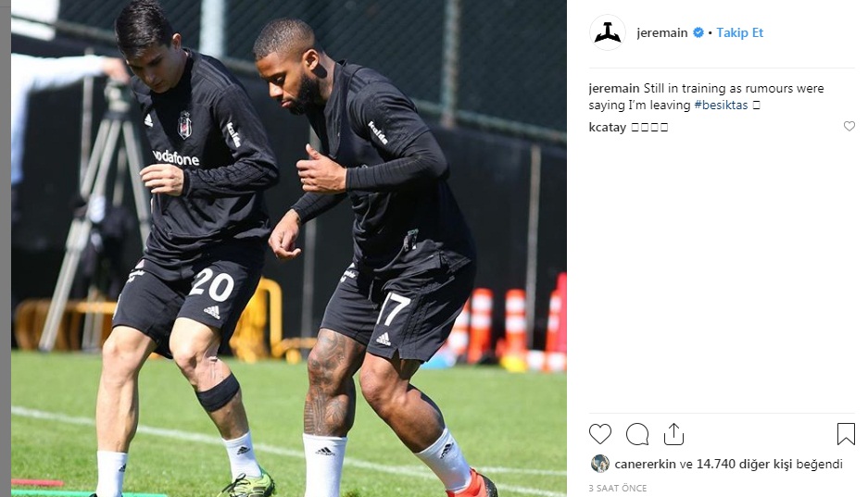Open the #besiktas hashtag link
The width and height of the screenshot is (868, 497).
coord(721,105)
